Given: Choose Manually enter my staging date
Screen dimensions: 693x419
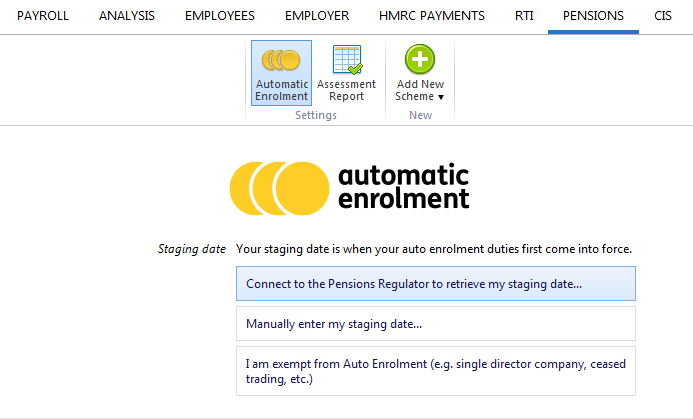Looking at the screenshot, I should pyautogui.click(x=436, y=324).
